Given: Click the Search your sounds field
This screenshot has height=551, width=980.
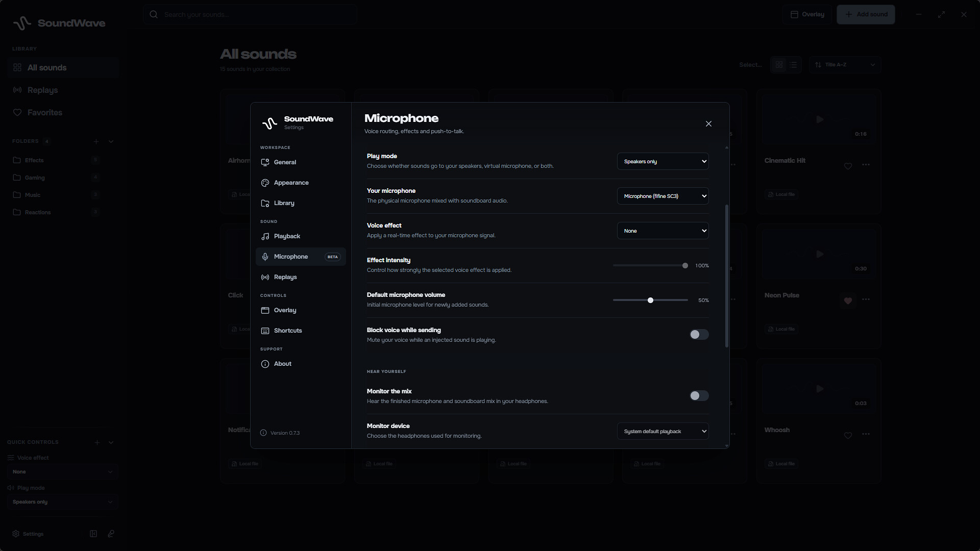Looking at the screenshot, I should click(250, 14).
